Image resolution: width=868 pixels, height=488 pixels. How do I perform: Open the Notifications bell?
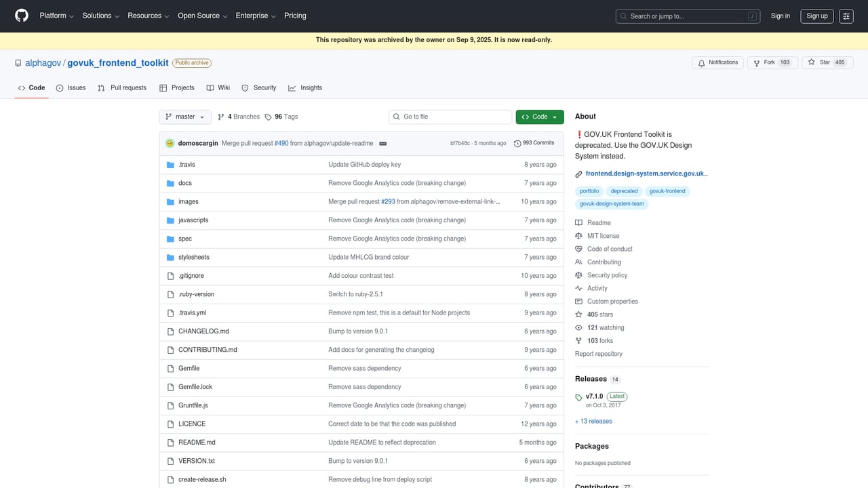718,62
